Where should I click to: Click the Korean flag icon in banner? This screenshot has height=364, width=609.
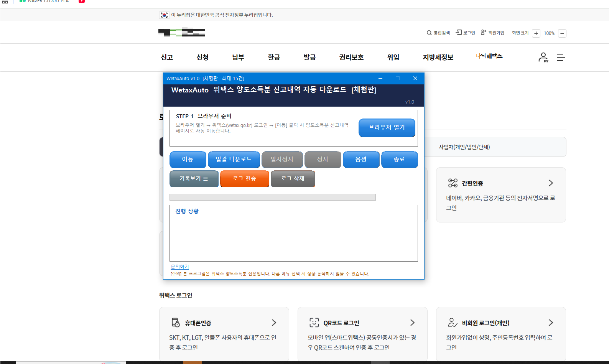164,15
